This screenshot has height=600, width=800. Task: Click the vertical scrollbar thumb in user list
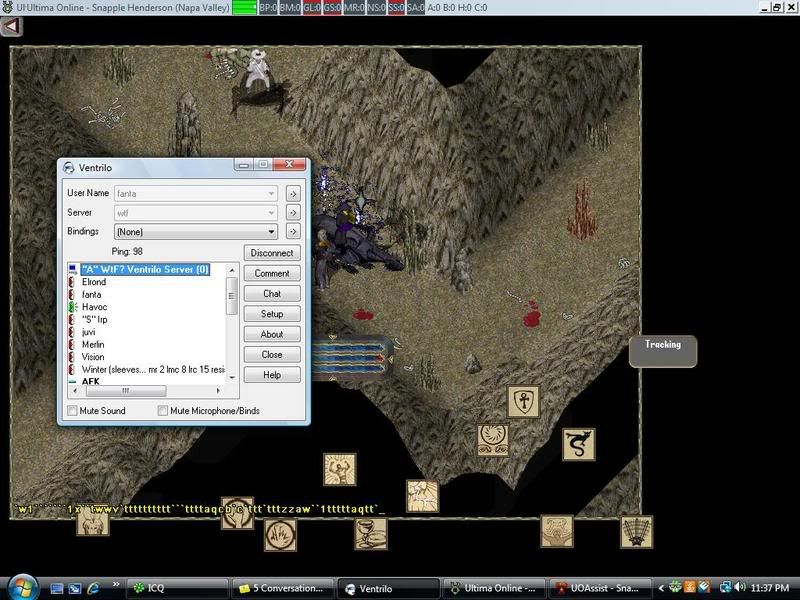click(232, 296)
